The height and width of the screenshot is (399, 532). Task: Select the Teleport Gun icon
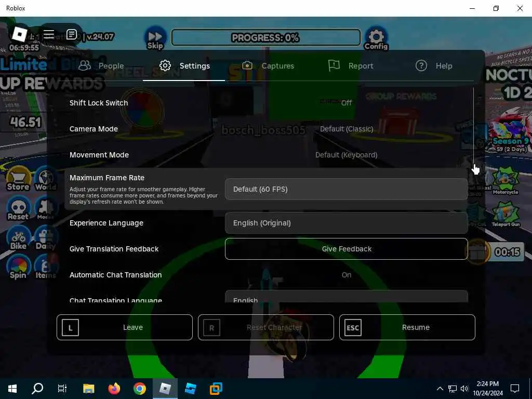pyautogui.click(x=506, y=214)
